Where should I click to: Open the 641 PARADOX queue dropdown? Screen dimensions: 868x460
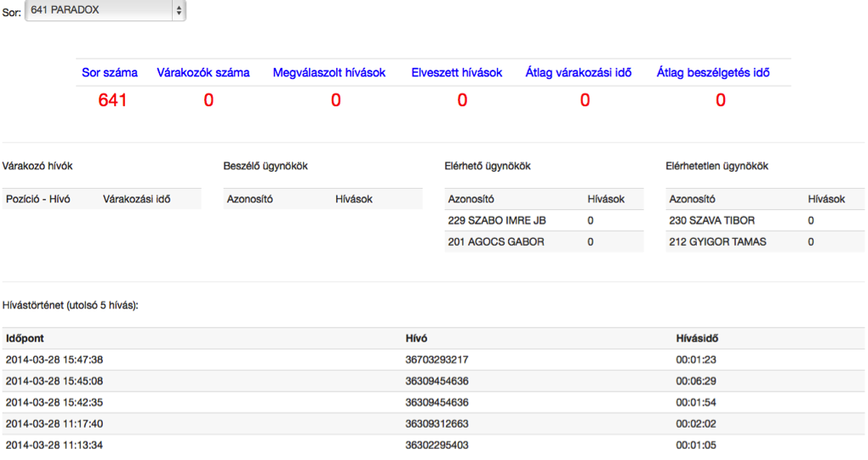click(x=106, y=10)
